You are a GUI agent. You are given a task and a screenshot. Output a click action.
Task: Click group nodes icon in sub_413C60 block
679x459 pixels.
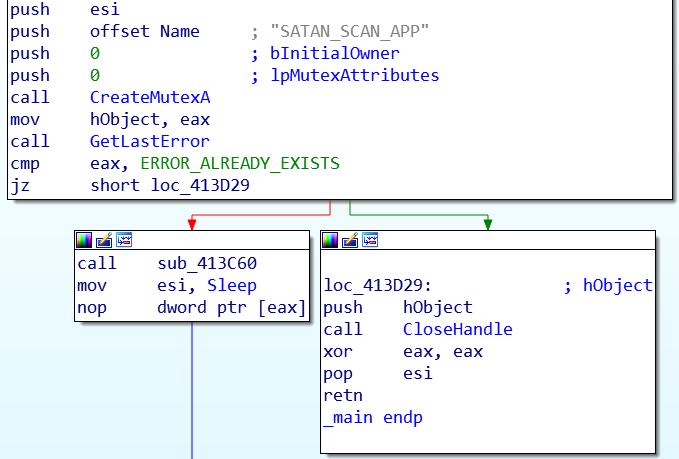click(x=124, y=240)
